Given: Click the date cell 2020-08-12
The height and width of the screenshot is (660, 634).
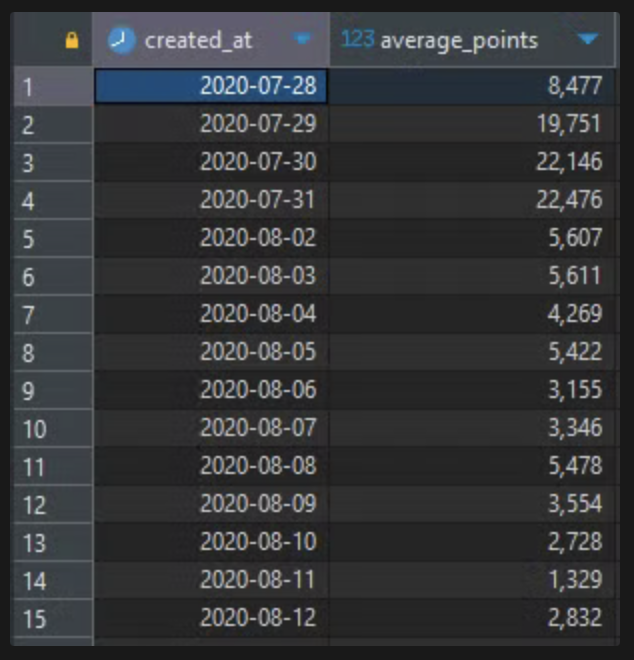Looking at the screenshot, I should coord(211,617).
